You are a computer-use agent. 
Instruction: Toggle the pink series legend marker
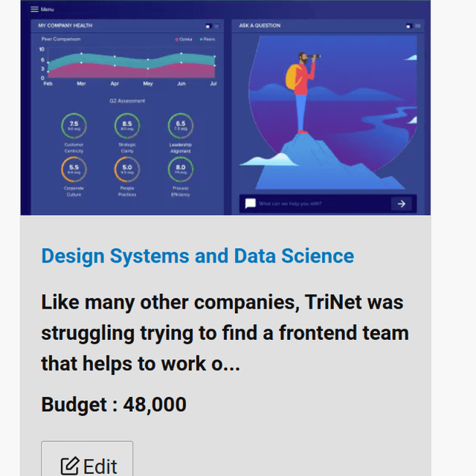[176, 39]
